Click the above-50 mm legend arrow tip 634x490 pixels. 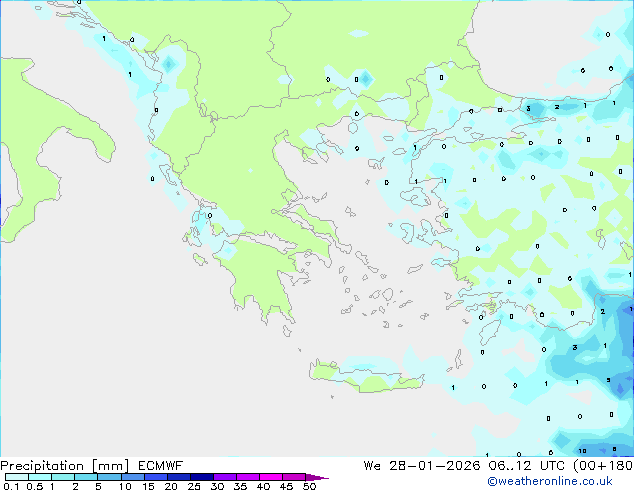click(317, 478)
